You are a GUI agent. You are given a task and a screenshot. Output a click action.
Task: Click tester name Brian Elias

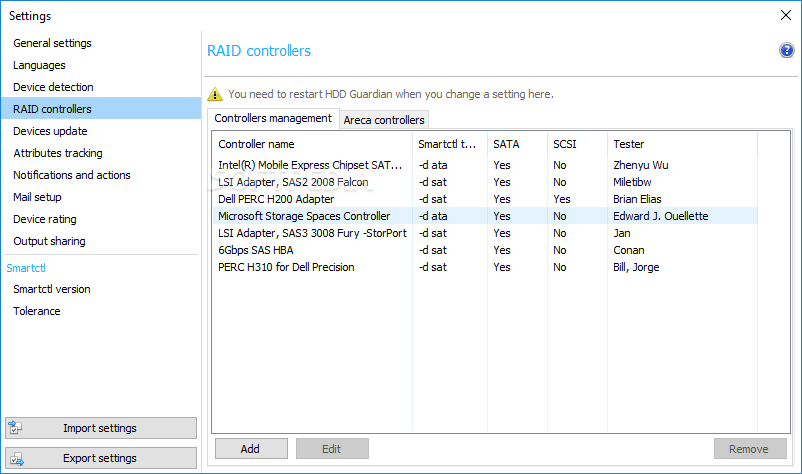pos(637,199)
